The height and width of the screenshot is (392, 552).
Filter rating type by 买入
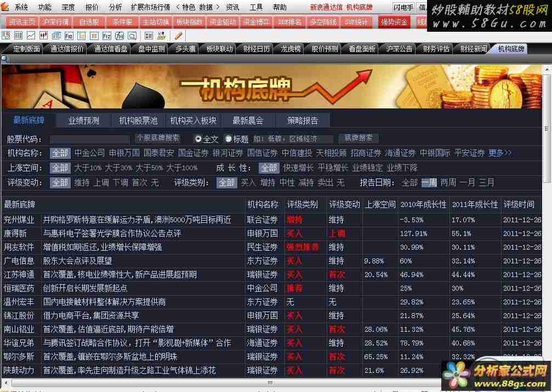pyautogui.click(x=248, y=183)
